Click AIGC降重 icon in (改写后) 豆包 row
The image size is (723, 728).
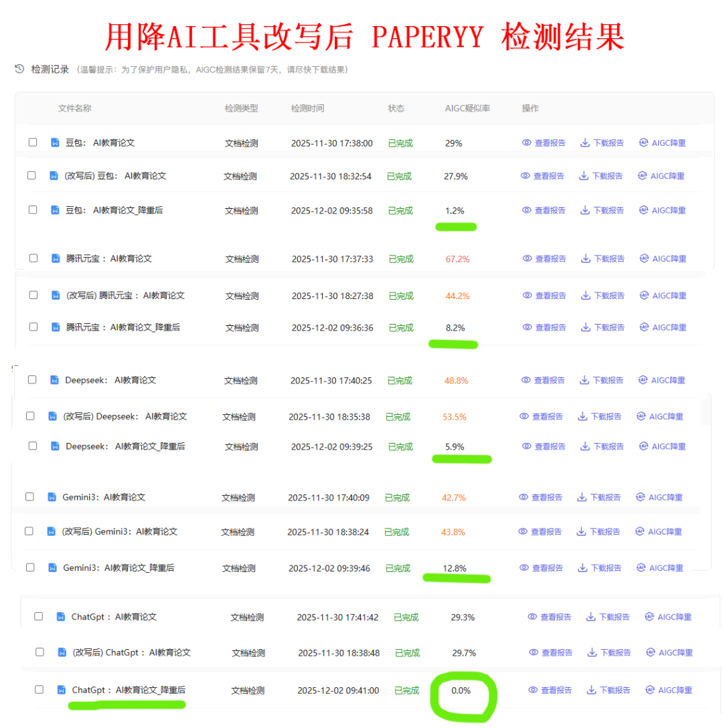[642, 176]
